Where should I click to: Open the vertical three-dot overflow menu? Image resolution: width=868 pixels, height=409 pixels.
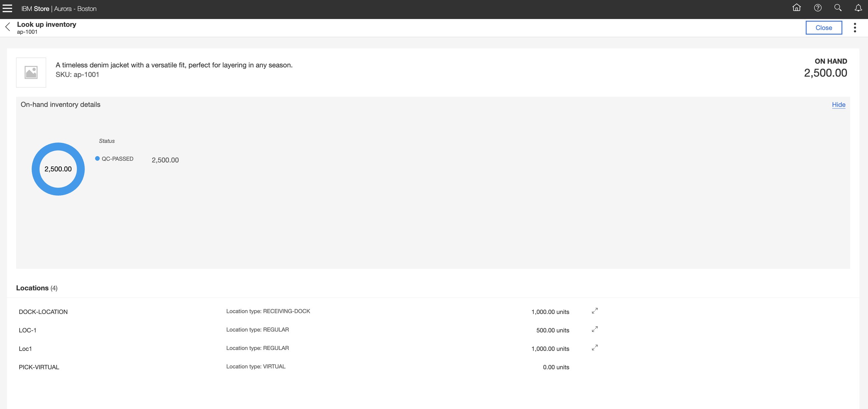pos(855,28)
